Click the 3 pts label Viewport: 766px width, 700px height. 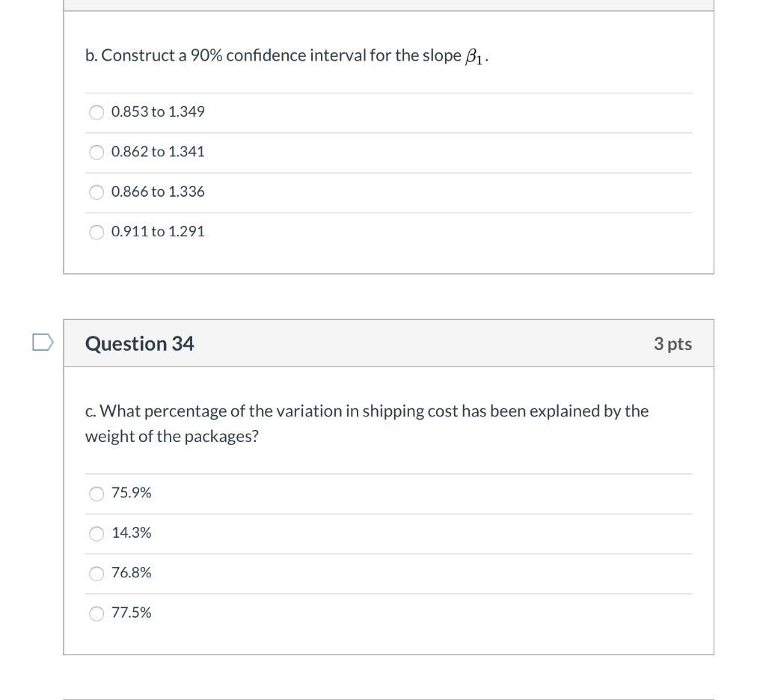pyautogui.click(x=672, y=343)
